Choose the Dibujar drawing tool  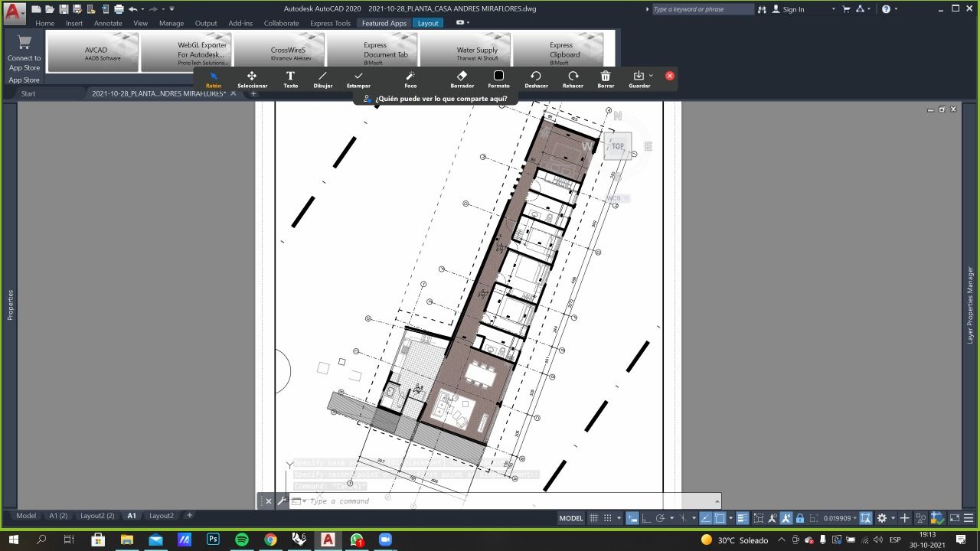(x=322, y=77)
